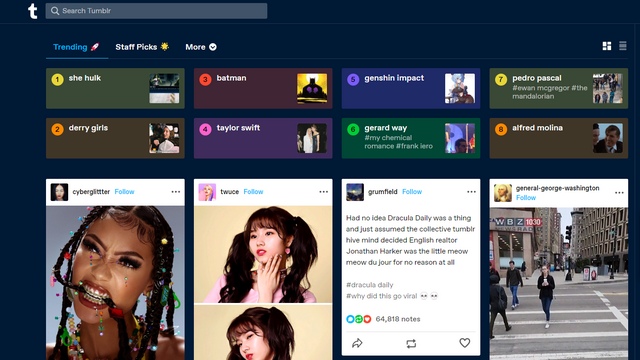Click the #my chemical romance tag text
This screenshot has width=640, height=360.
coord(388,142)
